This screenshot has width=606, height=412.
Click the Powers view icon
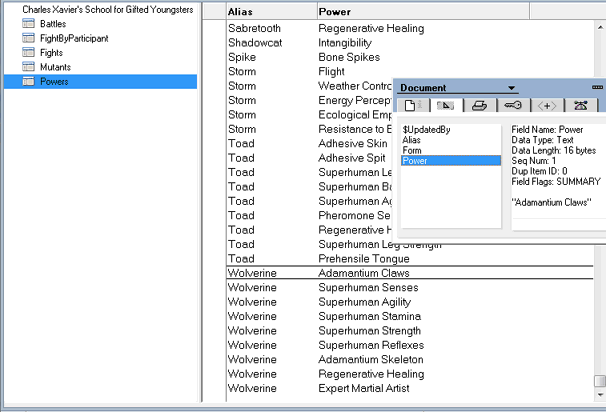[28, 81]
